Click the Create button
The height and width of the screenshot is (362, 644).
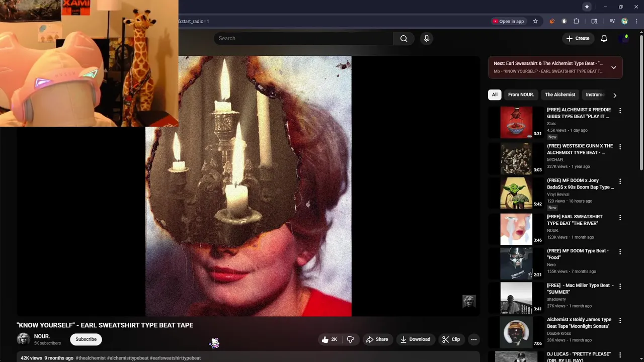click(x=578, y=38)
